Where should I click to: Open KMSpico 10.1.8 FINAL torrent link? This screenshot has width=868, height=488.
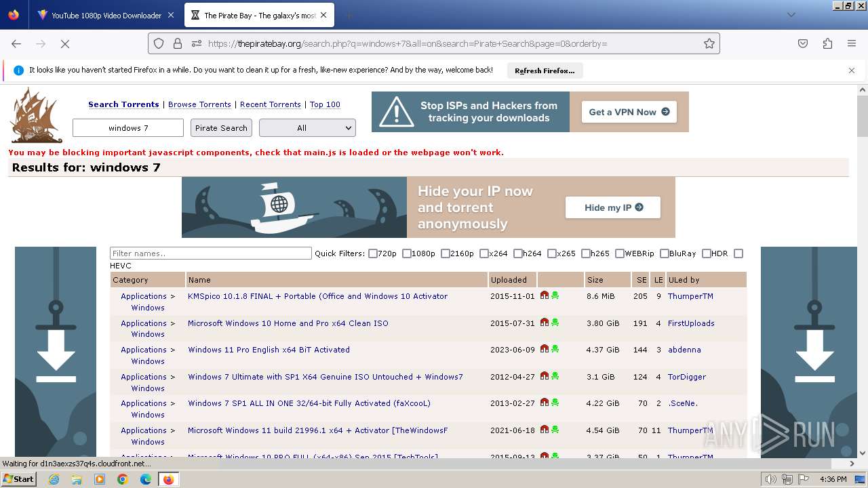[x=317, y=296]
